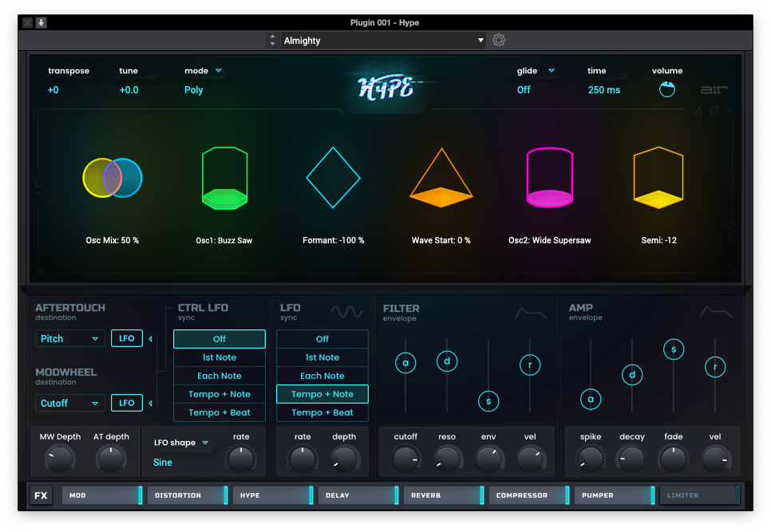Toggle Aftertouch LFO button
The width and height of the screenshot is (771, 532).
point(127,338)
